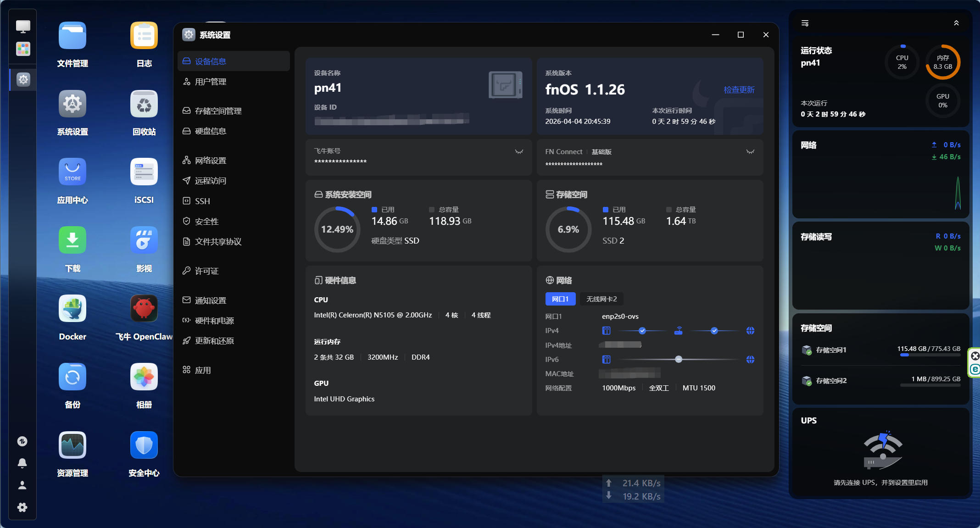The image size is (980, 528).
Task: Open widget panel list menu icon
Action: click(805, 23)
